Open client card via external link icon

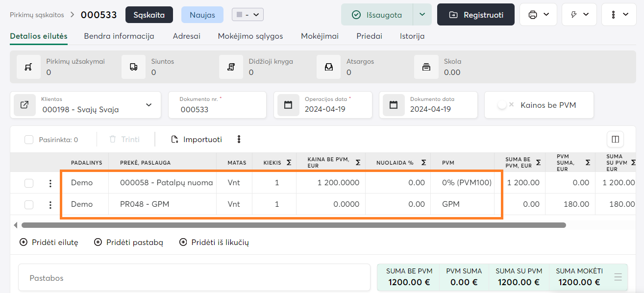tap(25, 105)
